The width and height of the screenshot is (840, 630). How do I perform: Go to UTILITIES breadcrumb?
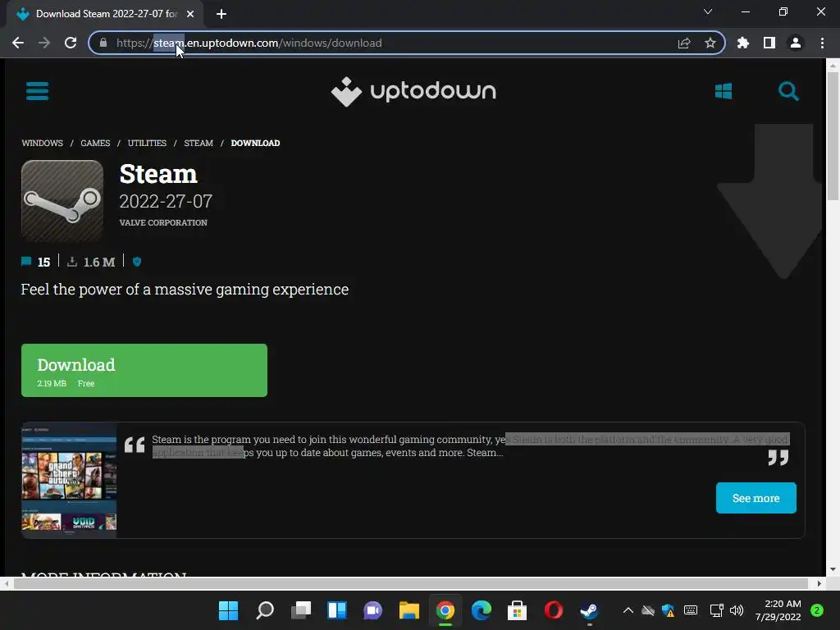click(147, 143)
